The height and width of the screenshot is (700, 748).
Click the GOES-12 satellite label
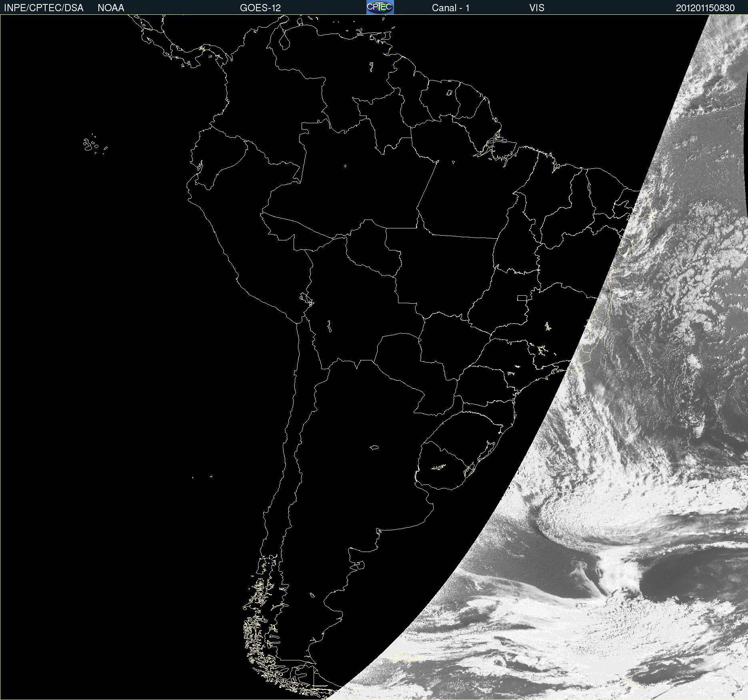(260, 8)
